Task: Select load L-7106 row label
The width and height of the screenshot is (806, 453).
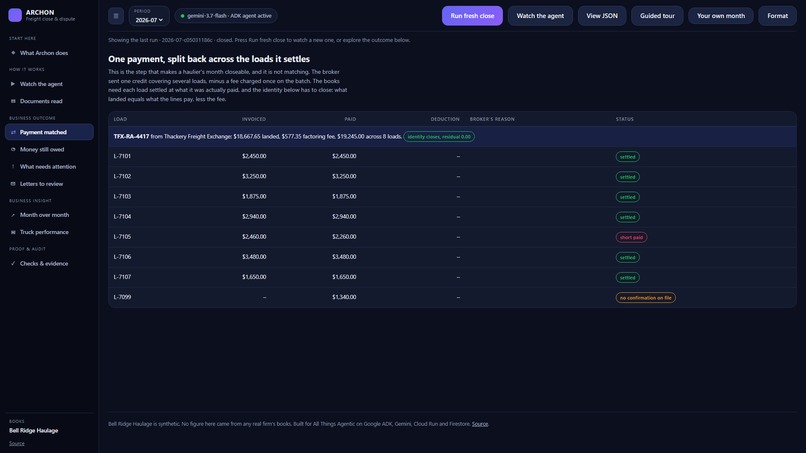Action: (x=122, y=257)
